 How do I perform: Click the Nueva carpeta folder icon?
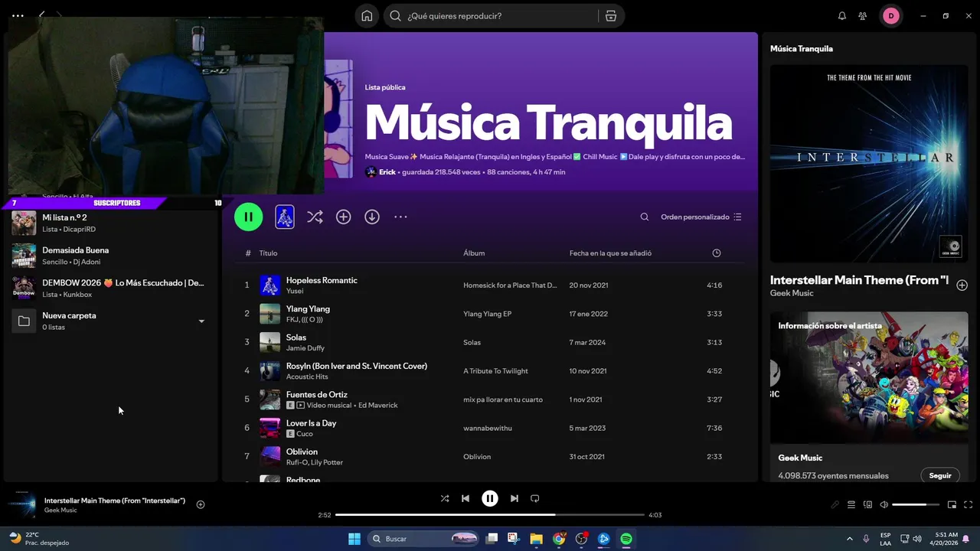coord(24,321)
